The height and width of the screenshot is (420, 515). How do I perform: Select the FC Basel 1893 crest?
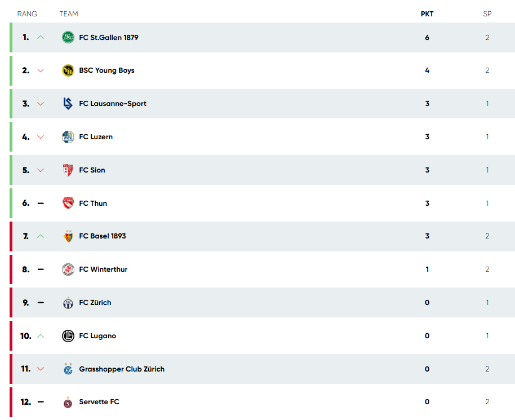coord(68,236)
